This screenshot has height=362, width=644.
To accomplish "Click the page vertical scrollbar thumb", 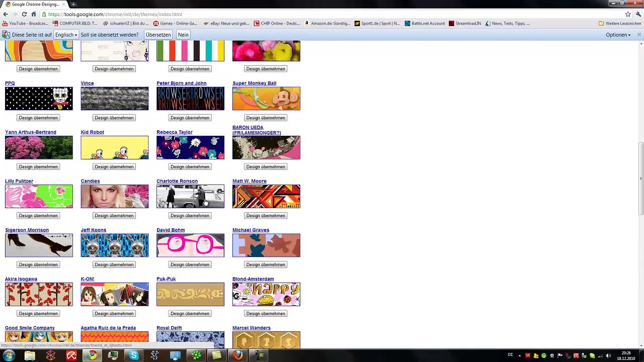I will [x=640, y=179].
